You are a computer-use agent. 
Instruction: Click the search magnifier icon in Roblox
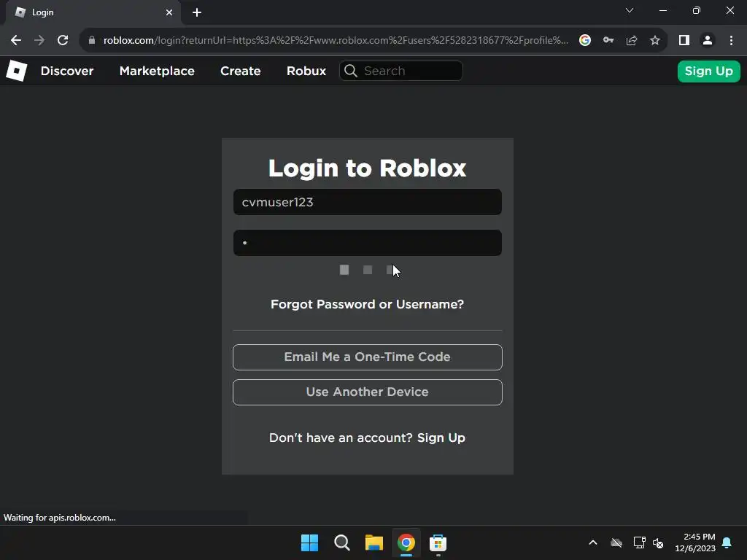point(351,71)
